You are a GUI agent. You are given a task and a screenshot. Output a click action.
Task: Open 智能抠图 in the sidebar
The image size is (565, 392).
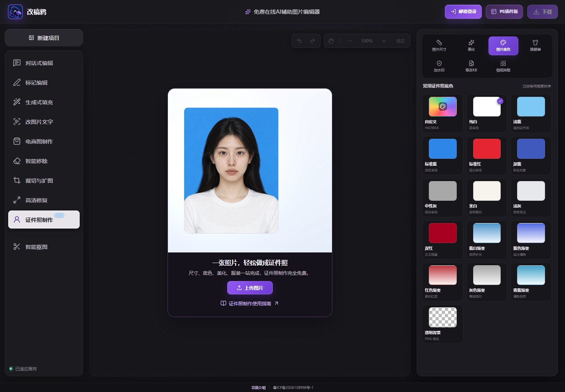tap(44, 247)
